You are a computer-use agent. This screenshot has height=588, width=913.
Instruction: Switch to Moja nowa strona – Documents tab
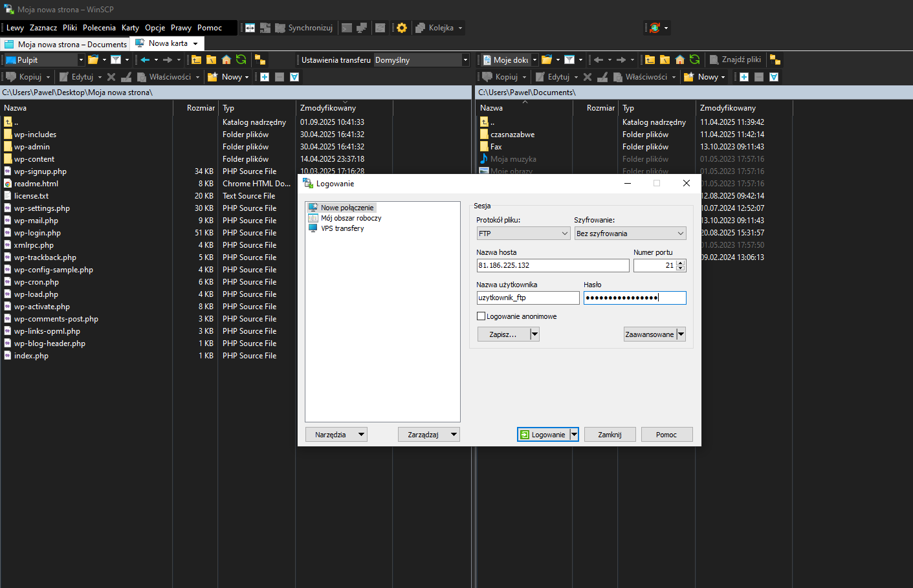pyautogui.click(x=65, y=44)
